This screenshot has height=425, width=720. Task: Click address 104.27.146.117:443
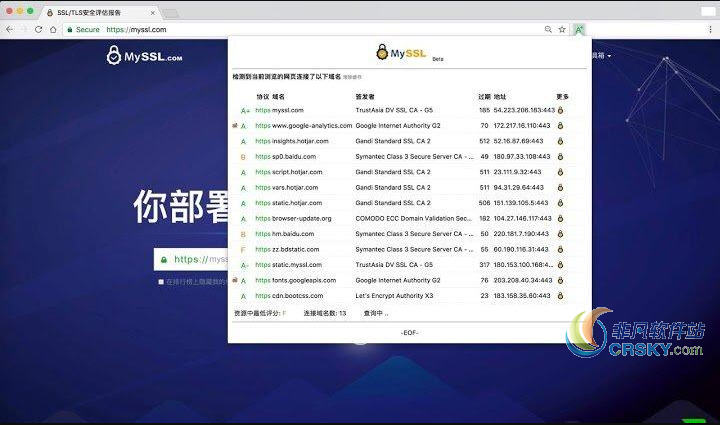coord(523,218)
